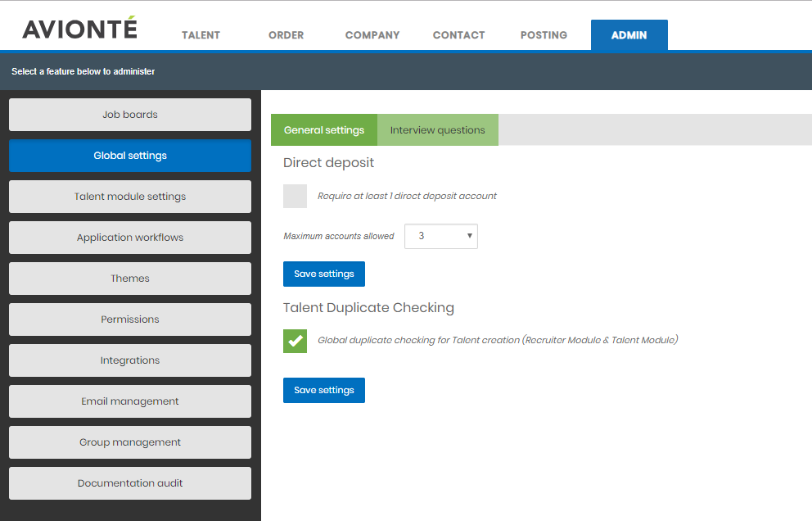Viewport: 812px width, 521px height.
Task: Open Email management
Action: 130,401
